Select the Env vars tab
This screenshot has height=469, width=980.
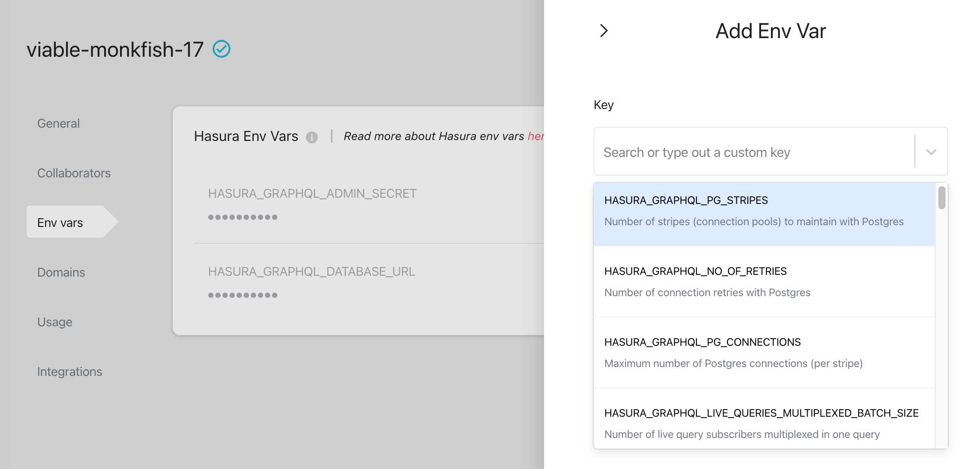[x=60, y=222]
